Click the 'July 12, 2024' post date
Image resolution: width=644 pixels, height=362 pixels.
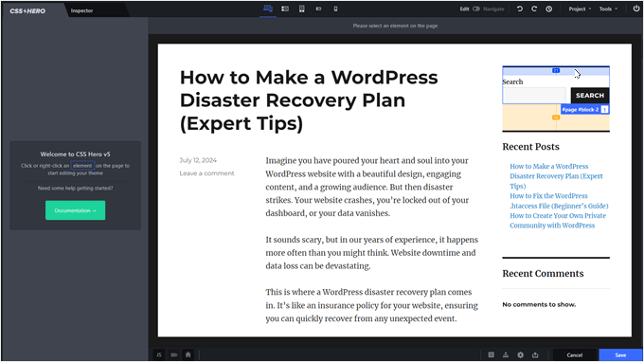click(x=198, y=160)
